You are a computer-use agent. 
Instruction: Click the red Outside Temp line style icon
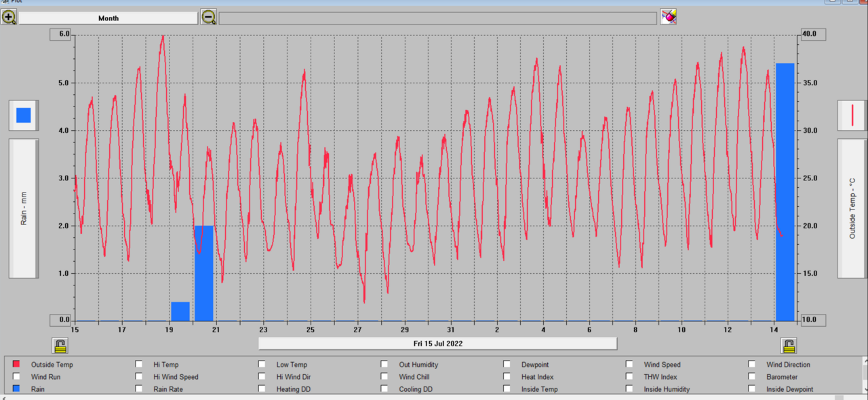pyautogui.click(x=852, y=115)
